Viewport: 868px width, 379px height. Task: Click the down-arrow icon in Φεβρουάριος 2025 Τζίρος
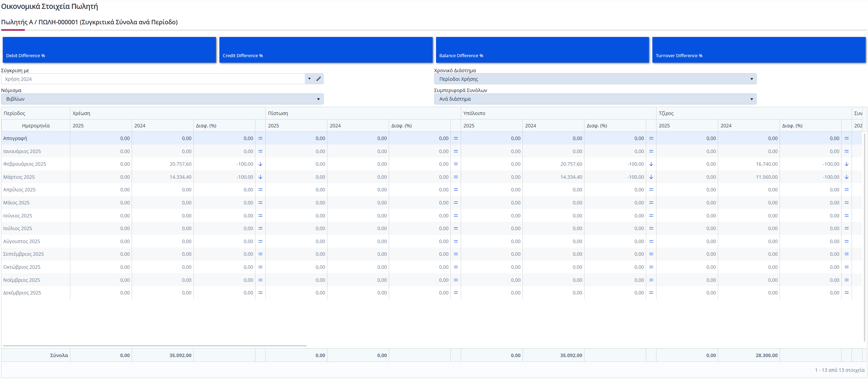click(847, 164)
